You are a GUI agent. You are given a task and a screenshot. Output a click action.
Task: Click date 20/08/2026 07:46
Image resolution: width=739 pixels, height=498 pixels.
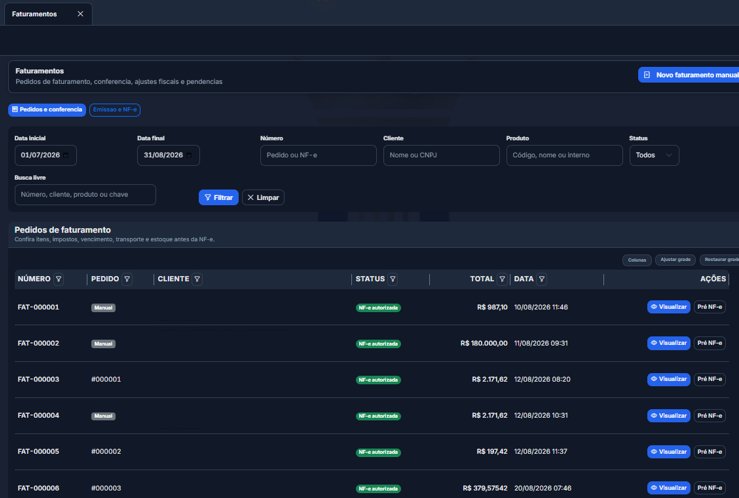pyautogui.click(x=542, y=488)
